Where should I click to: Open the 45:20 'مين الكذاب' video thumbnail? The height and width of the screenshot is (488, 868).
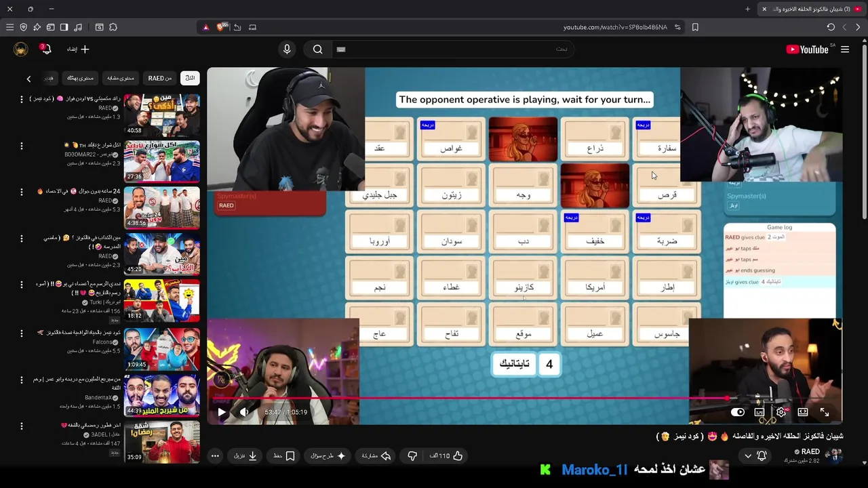click(162, 254)
